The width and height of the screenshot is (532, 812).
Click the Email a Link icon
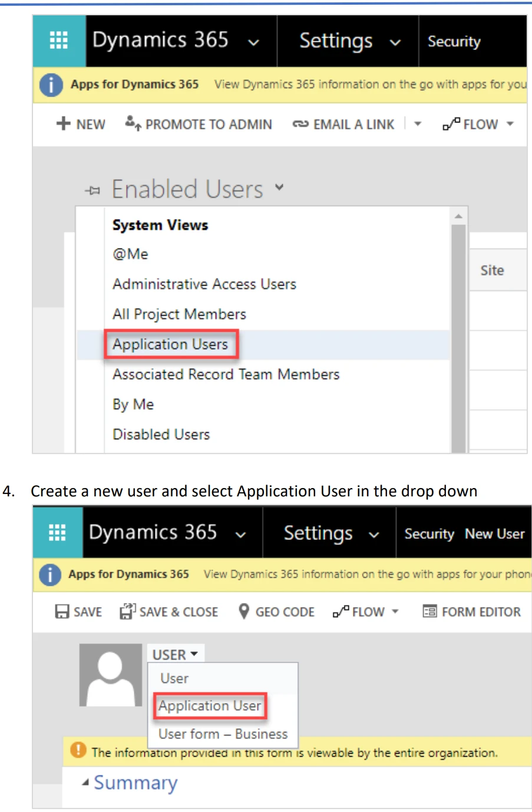click(300, 124)
